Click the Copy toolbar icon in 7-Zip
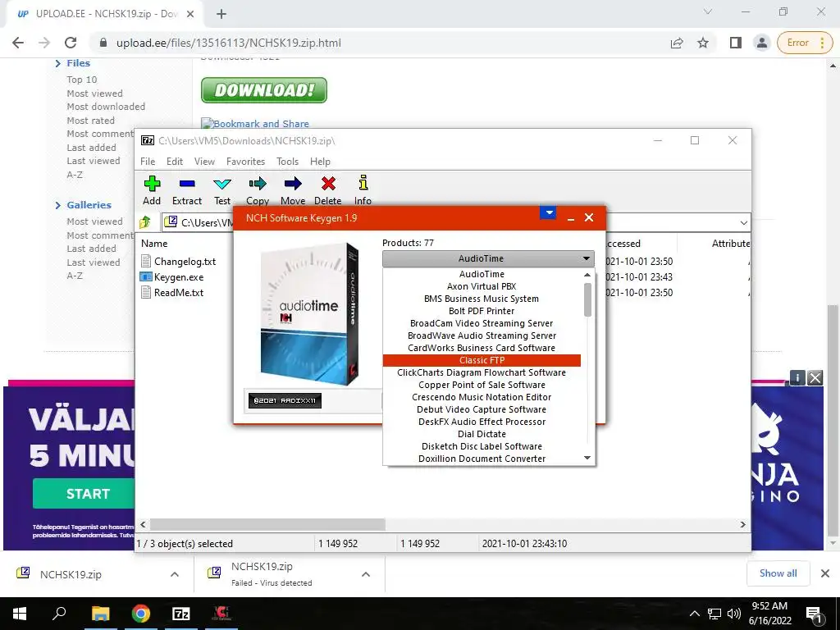This screenshot has height=630, width=840. click(257, 184)
